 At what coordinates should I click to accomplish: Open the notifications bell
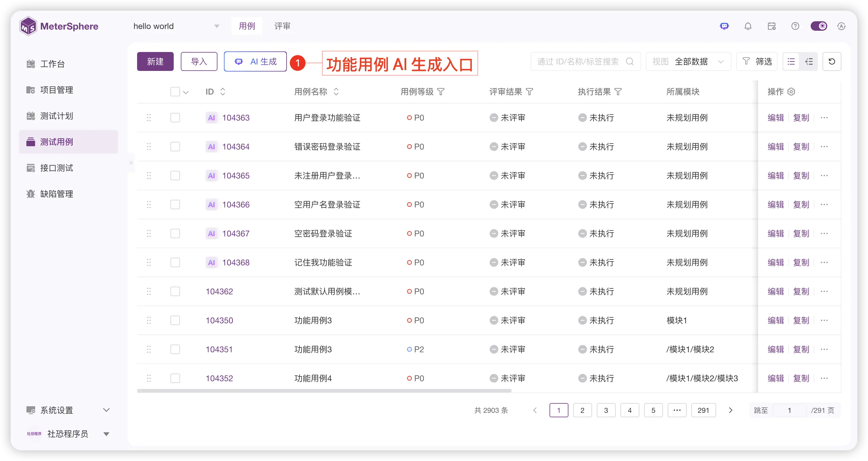748,26
